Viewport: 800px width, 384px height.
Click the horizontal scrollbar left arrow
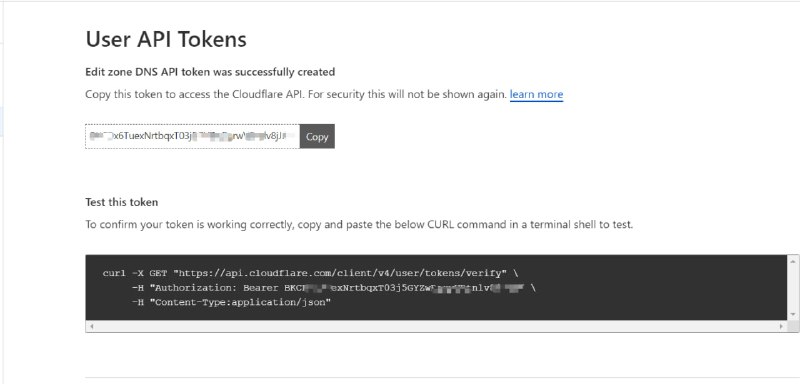pos(91,326)
